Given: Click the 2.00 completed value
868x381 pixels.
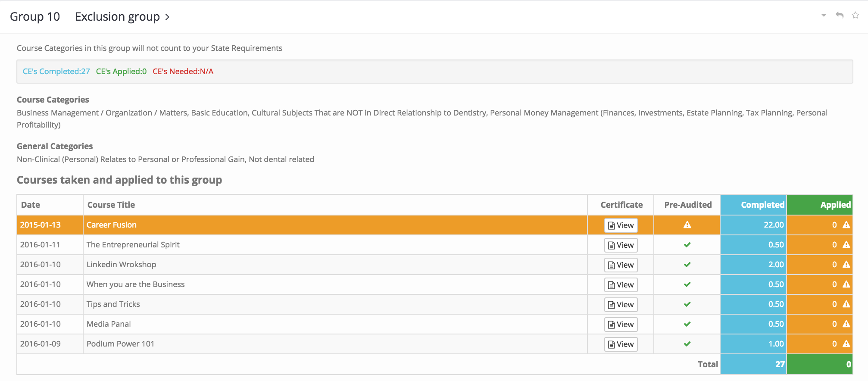Looking at the screenshot, I should 776,265.
